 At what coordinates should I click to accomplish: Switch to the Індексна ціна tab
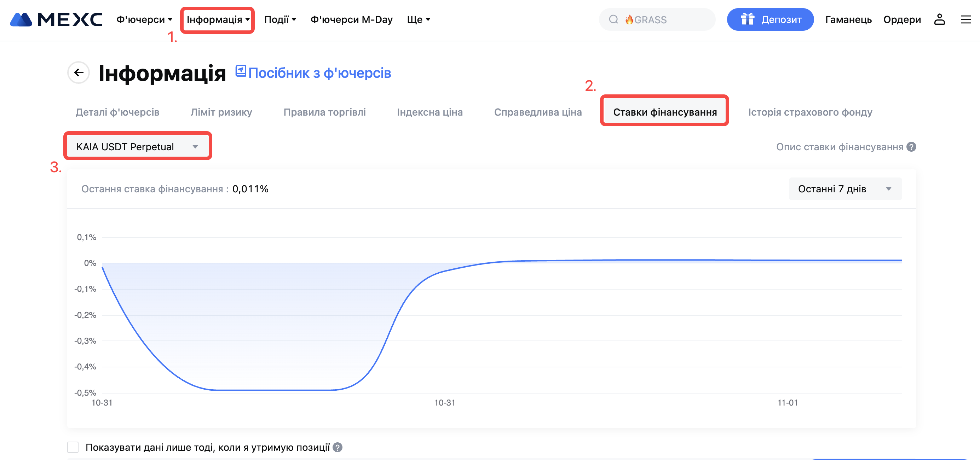click(430, 112)
